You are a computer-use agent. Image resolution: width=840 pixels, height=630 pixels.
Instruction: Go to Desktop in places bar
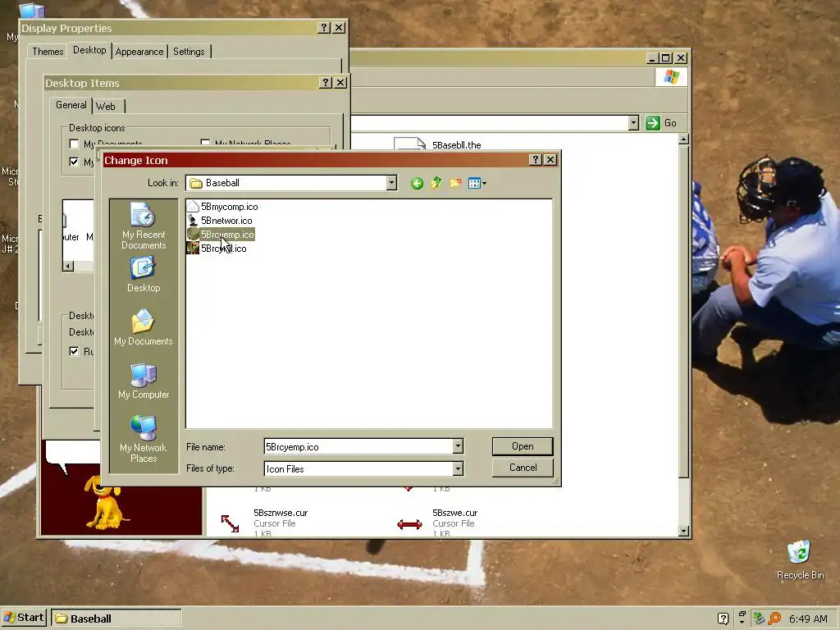tap(143, 274)
